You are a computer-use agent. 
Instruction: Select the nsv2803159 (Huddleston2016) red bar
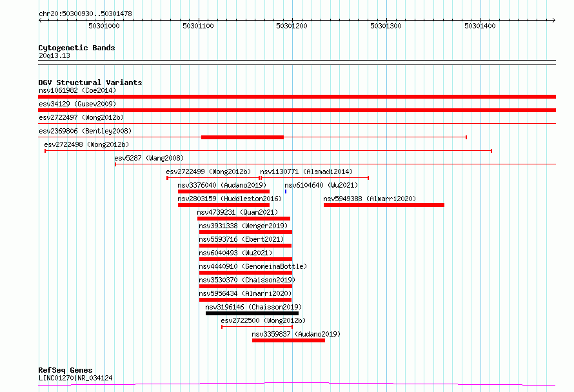pyautogui.click(x=224, y=205)
